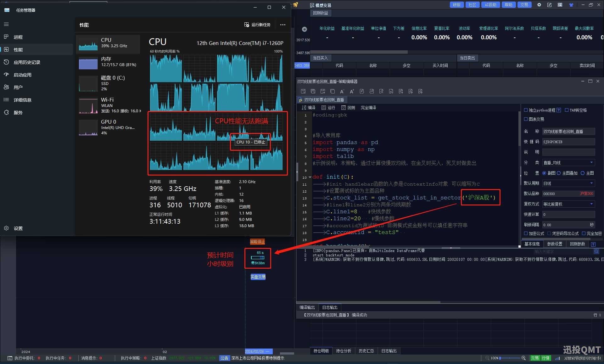604x364 pixels.
Task: Select 主图叠加 position radio button
Action: click(x=559, y=173)
